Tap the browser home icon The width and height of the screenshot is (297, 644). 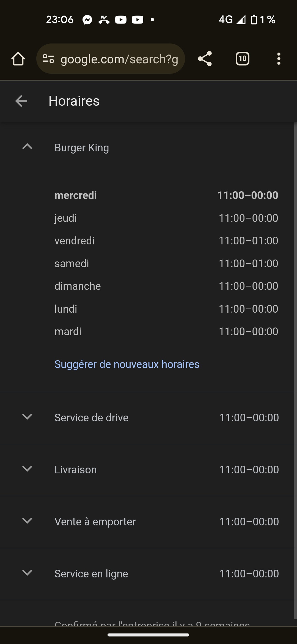(18, 59)
